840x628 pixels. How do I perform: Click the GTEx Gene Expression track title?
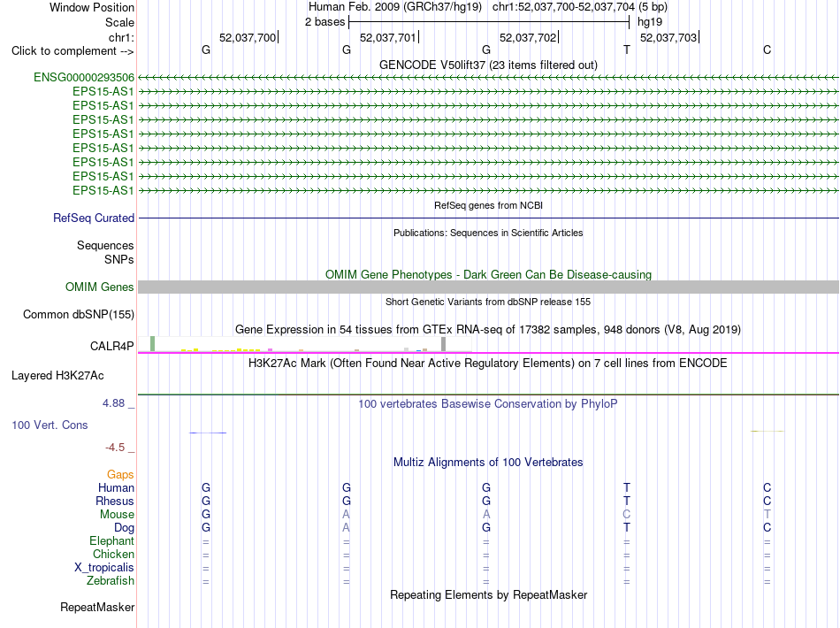(x=488, y=330)
